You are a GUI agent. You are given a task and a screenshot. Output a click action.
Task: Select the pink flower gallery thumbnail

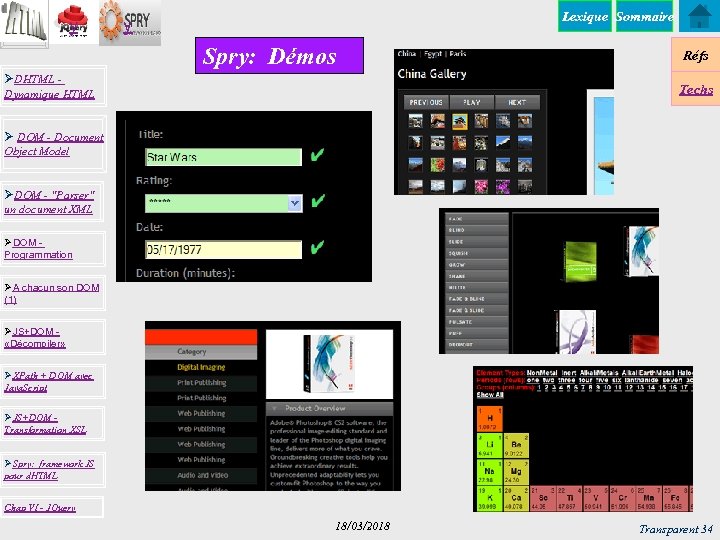tap(481, 186)
